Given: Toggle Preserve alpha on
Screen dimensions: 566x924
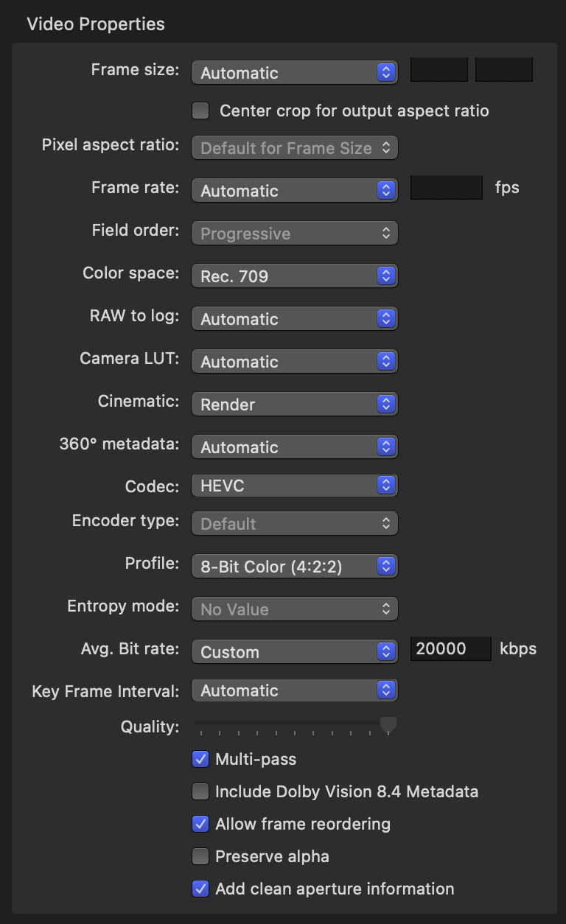Looking at the screenshot, I should click(x=200, y=856).
